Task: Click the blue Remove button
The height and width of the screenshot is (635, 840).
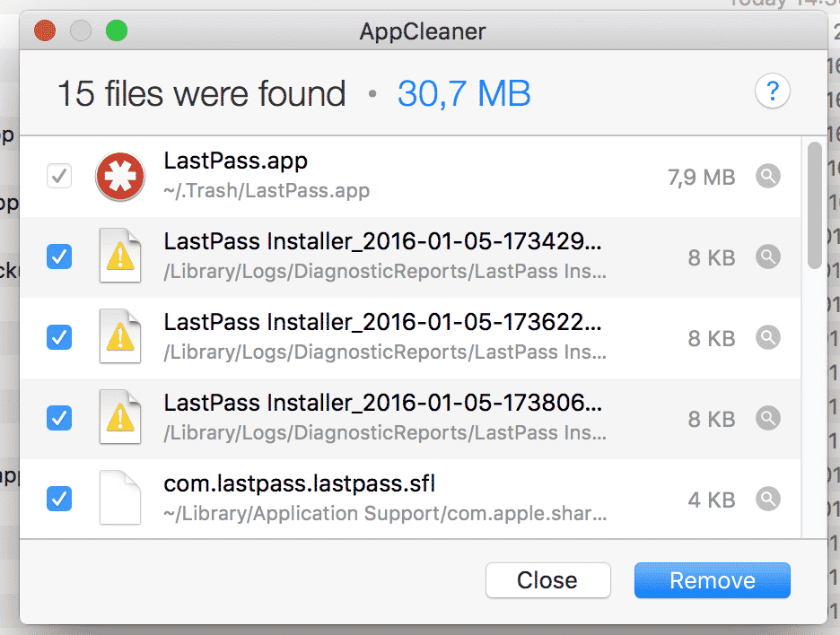Action: [712, 580]
